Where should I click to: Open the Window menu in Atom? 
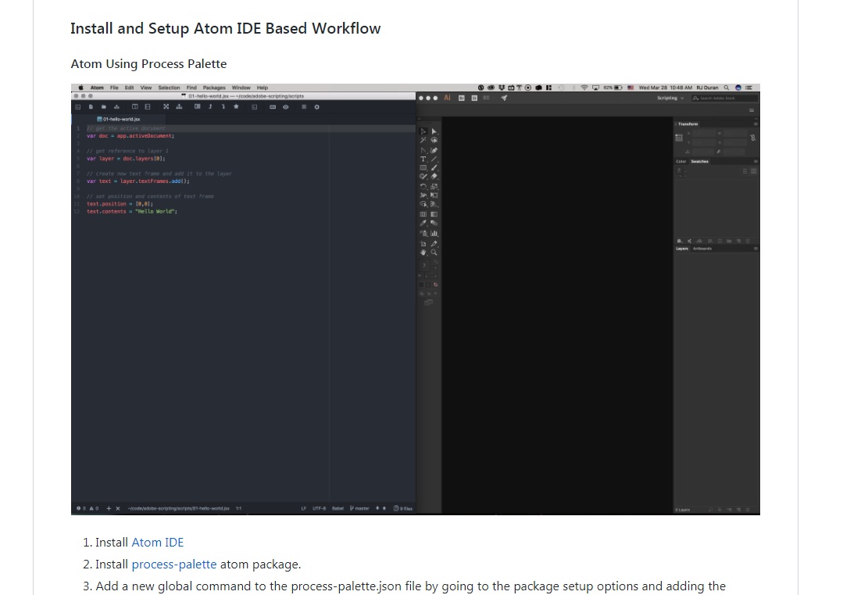coord(241,88)
